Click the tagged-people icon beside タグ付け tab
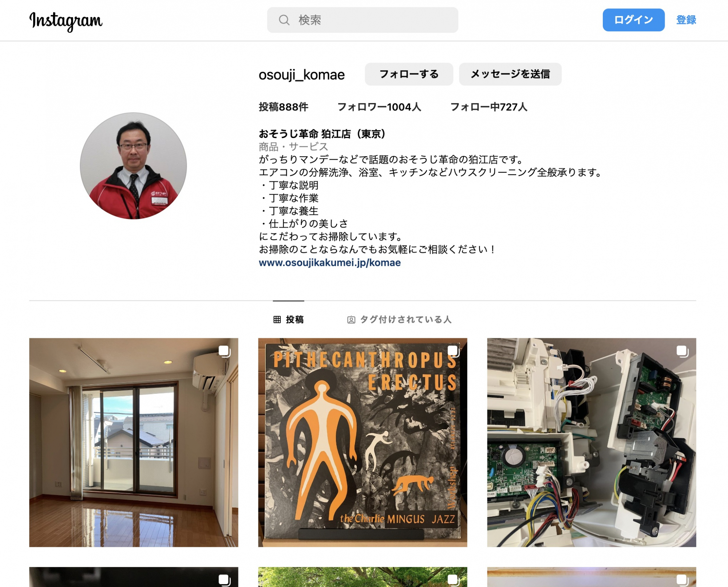 pyautogui.click(x=351, y=320)
